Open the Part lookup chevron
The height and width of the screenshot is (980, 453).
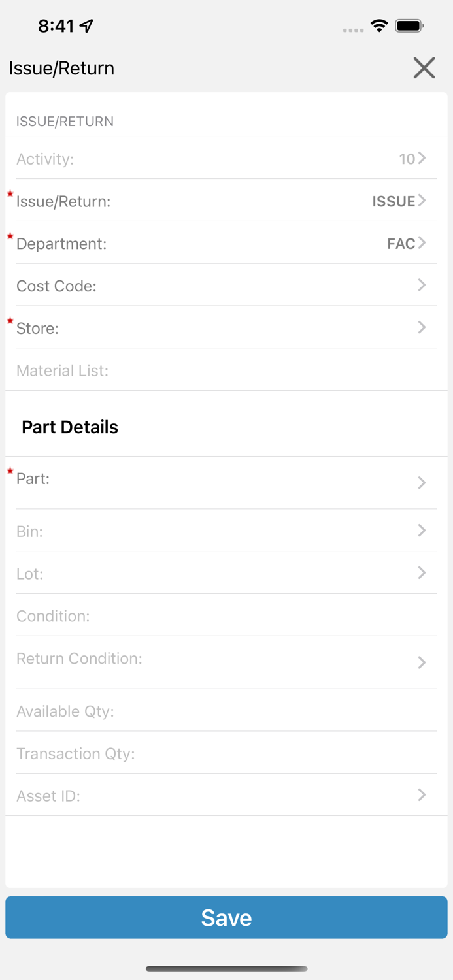click(422, 483)
